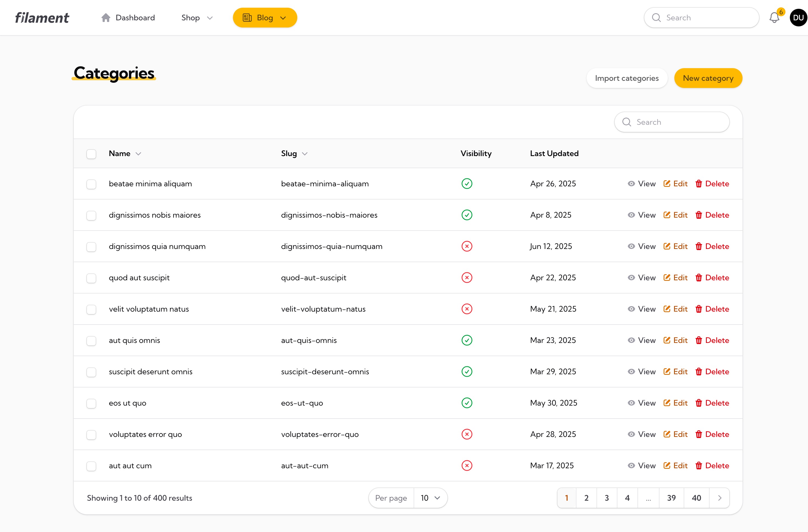
Task: Click the Import categories button
Action: pyautogui.click(x=627, y=78)
